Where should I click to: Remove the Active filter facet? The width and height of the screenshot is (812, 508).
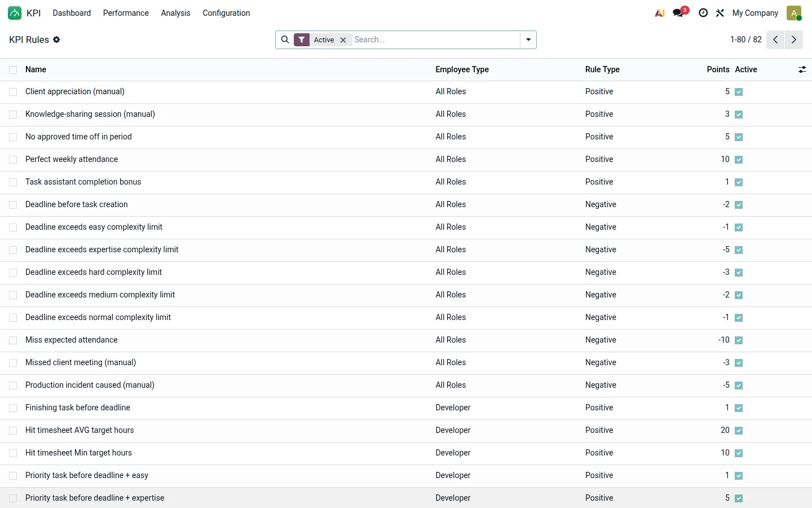pyautogui.click(x=343, y=40)
